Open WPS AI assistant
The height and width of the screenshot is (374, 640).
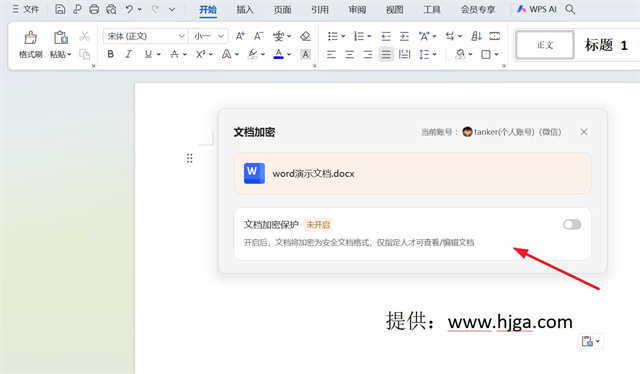pyautogui.click(x=536, y=9)
